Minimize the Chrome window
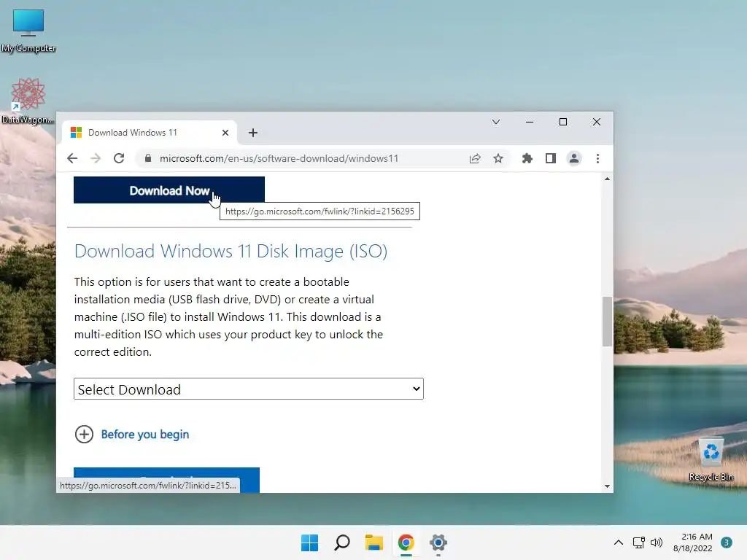Viewport: 747px width, 560px height. 530,122
